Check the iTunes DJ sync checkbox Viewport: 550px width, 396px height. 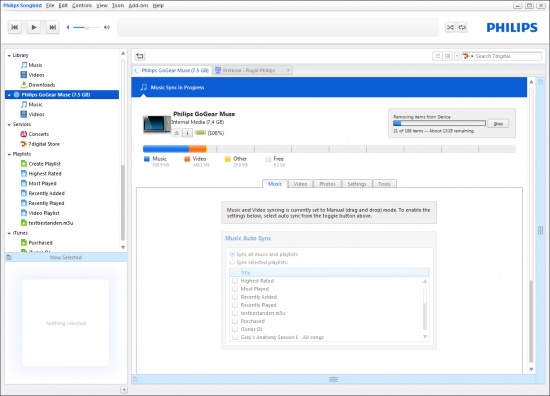[x=235, y=329]
